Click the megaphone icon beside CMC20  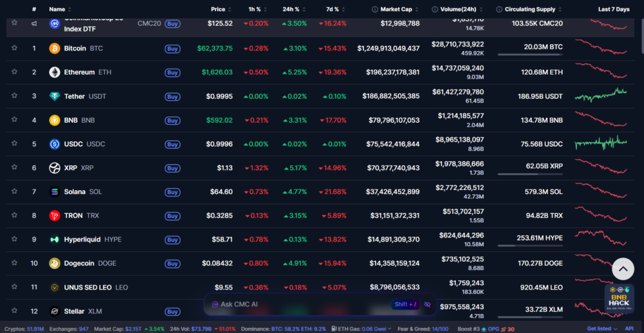[34, 24]
